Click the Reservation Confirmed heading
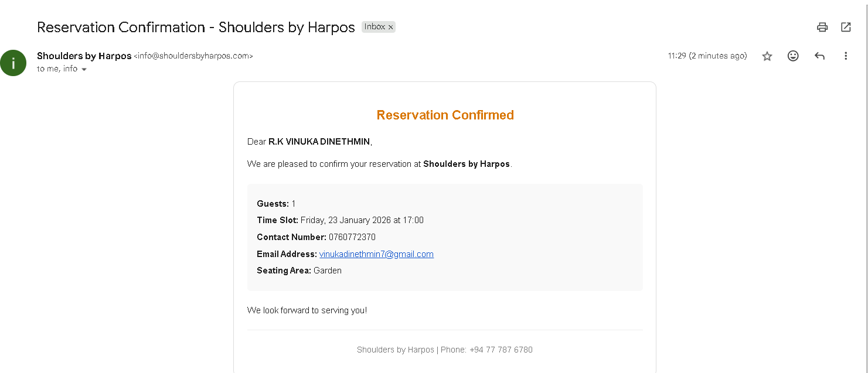Viewport: 868px width, 373px height. point(445,115)
